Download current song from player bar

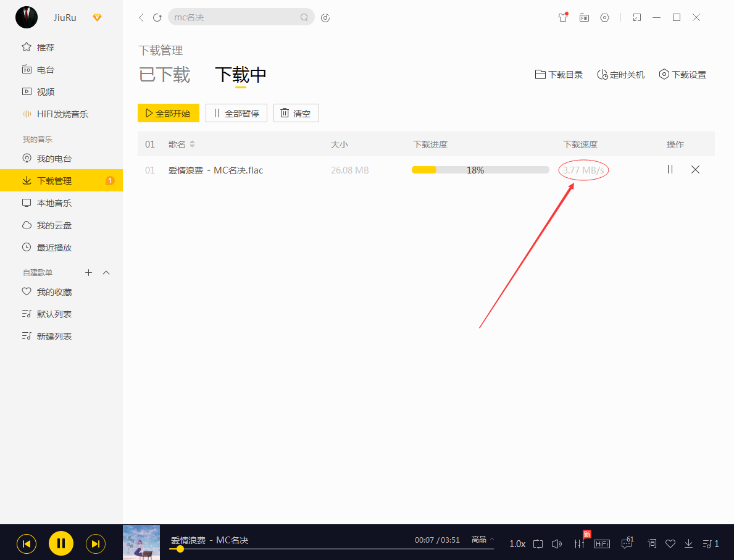688,543
